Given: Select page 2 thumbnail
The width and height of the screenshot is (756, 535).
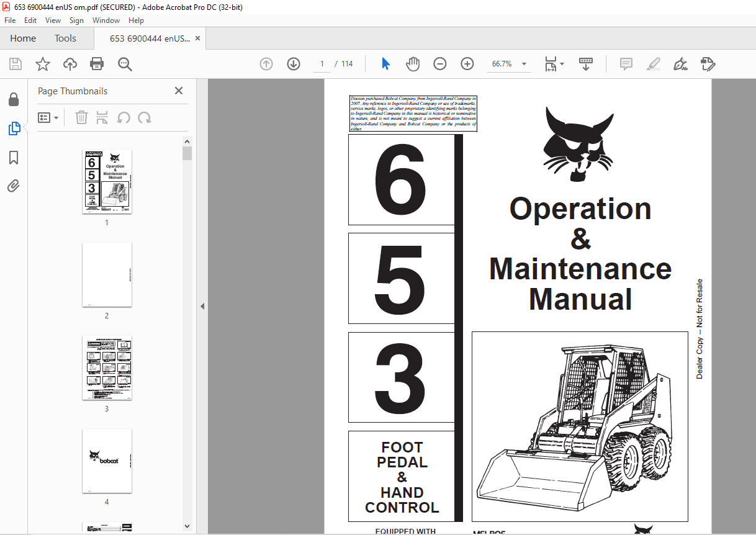Looking at the screenshot, I should point(107,274).
